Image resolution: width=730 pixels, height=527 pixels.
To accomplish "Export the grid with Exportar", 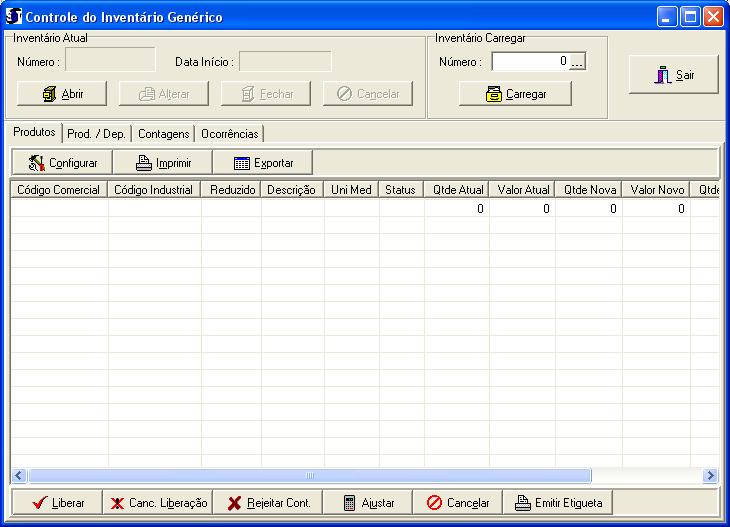I will coord(262,162).
